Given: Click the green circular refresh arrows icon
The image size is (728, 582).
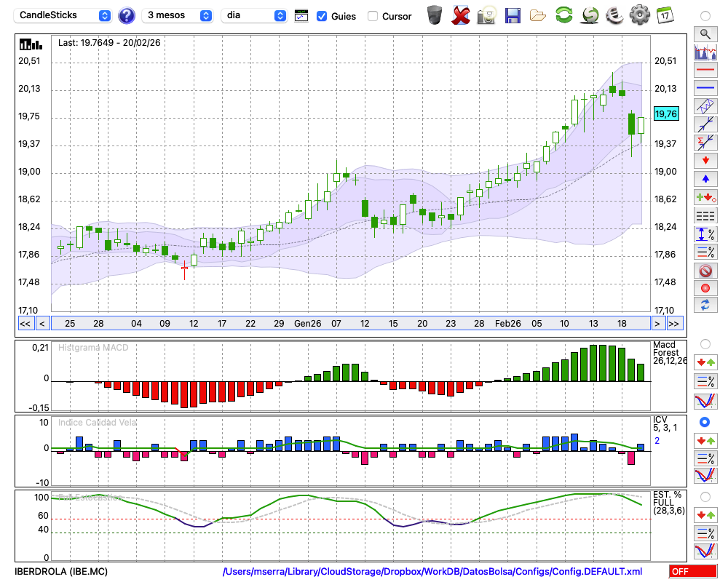Looking at the screenshot, I should (563, 15).
